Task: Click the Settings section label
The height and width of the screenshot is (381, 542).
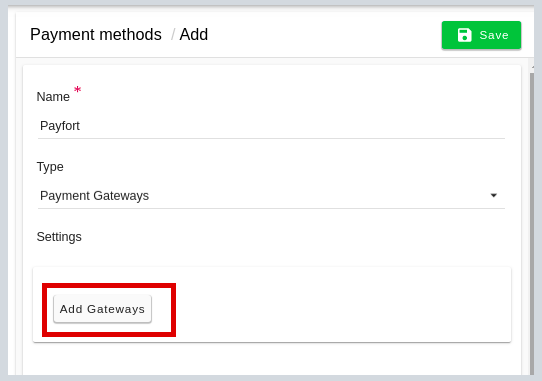Action: (x=59, y=237)
